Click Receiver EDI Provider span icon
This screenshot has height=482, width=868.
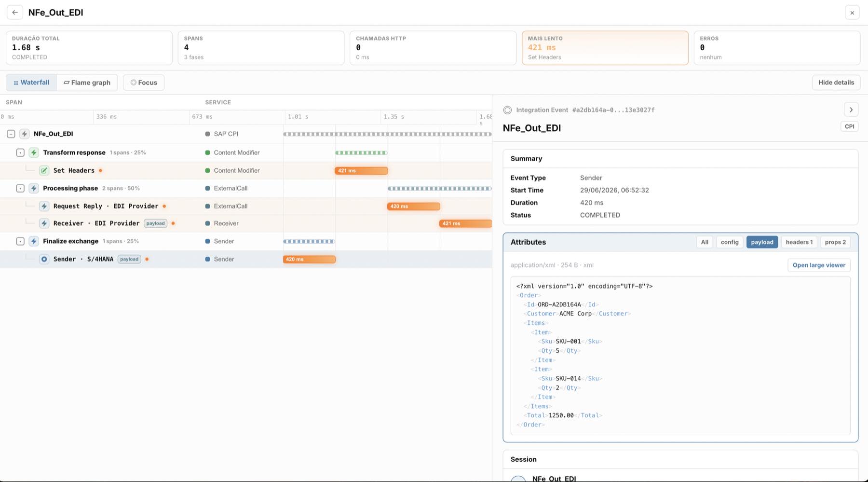(x=44, y=223)
